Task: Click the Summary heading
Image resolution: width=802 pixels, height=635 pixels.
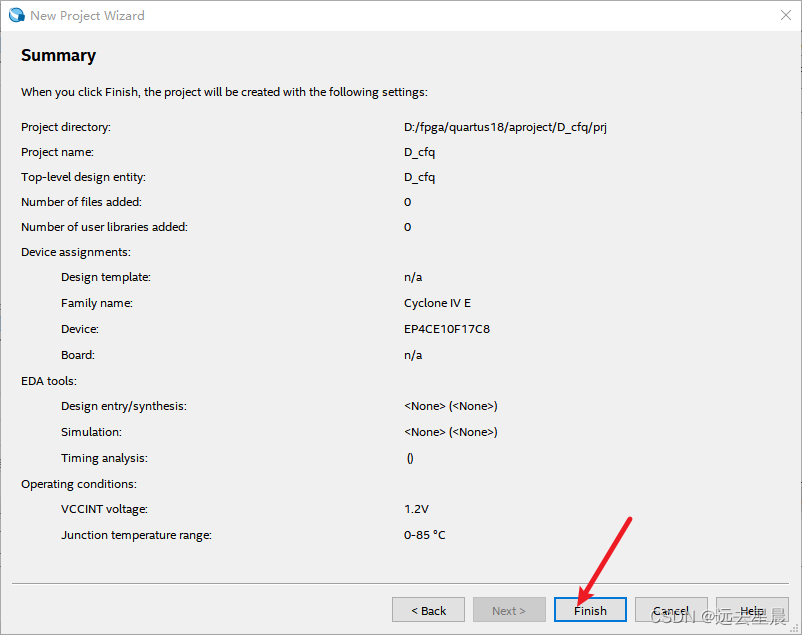Action: click(x=58, y=55)
